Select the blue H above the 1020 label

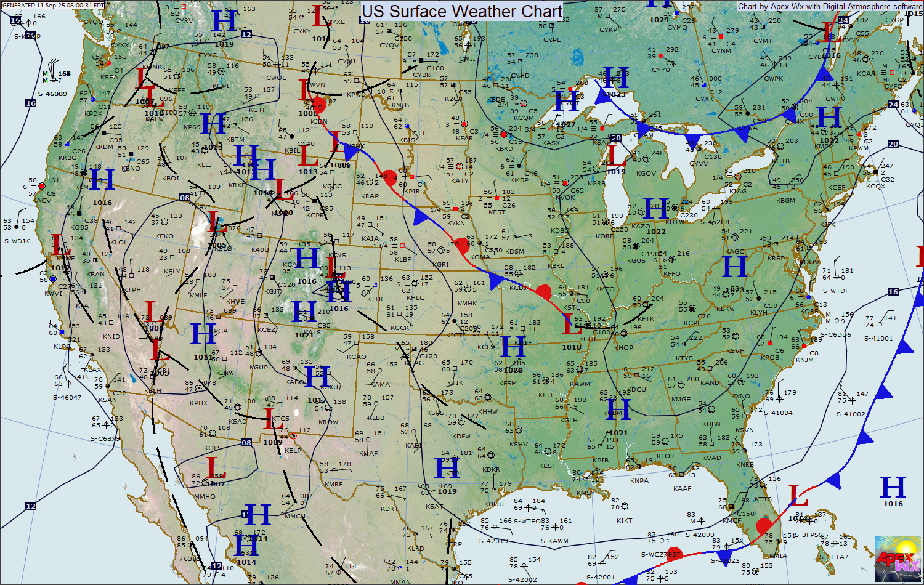pyautogui.click(x=513, y=348)
